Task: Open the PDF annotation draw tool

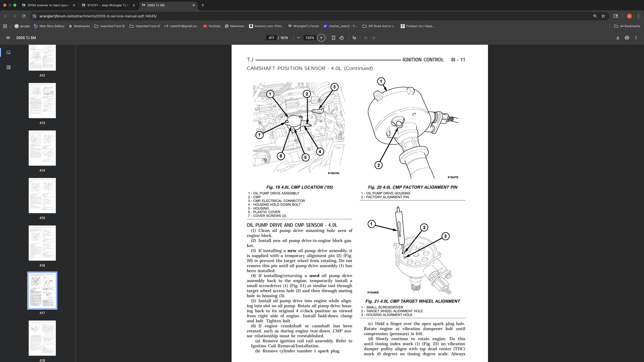Action: tap(354, 38)
